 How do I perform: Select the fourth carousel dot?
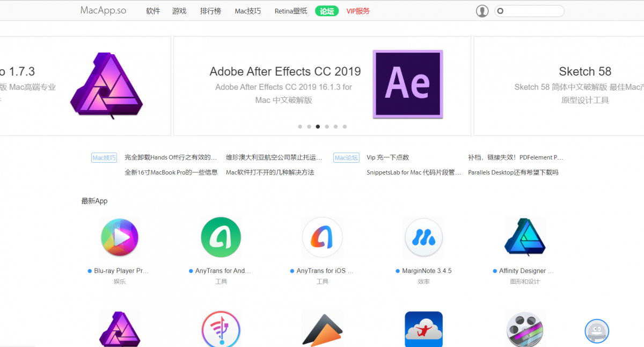327,127
